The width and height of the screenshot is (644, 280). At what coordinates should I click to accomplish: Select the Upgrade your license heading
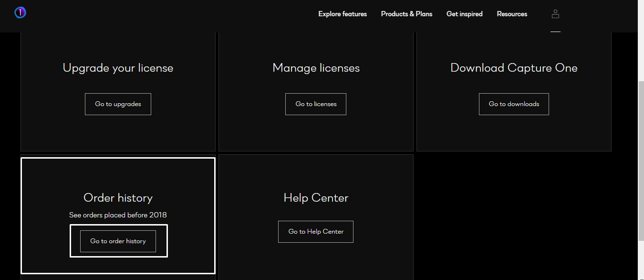click(x=118, y=68)
